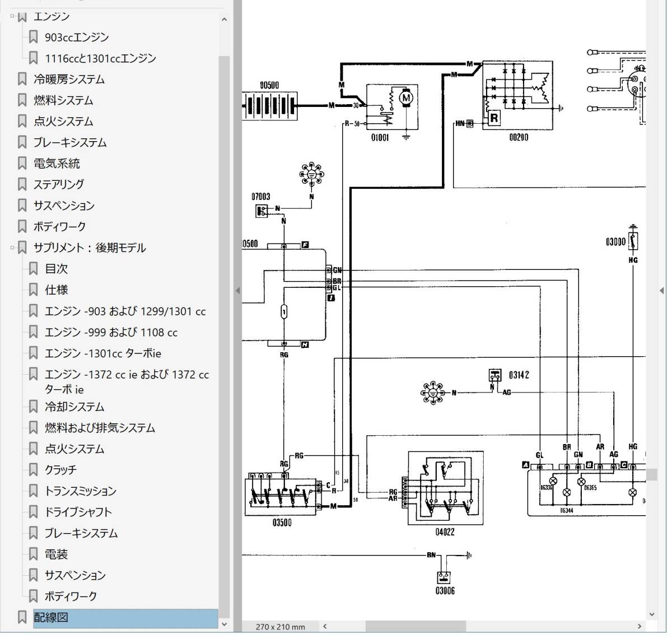Click the bookmark icon beside クラッチ

point(34,470)
